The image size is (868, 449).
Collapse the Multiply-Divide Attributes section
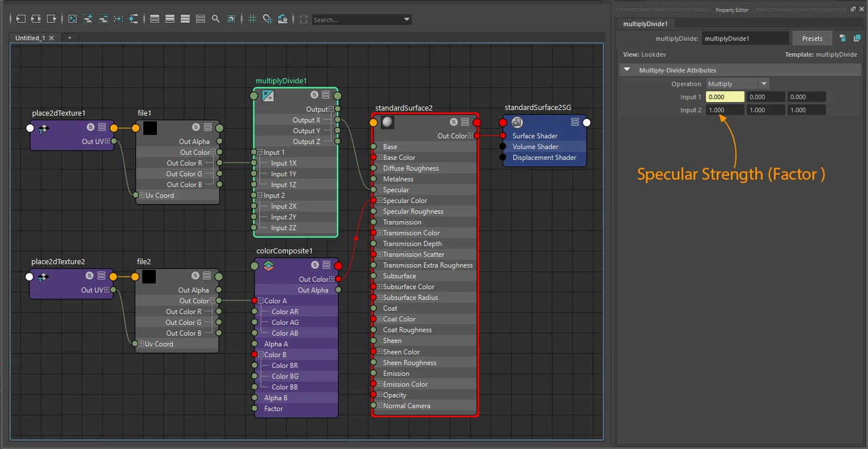tap(627, 70)
